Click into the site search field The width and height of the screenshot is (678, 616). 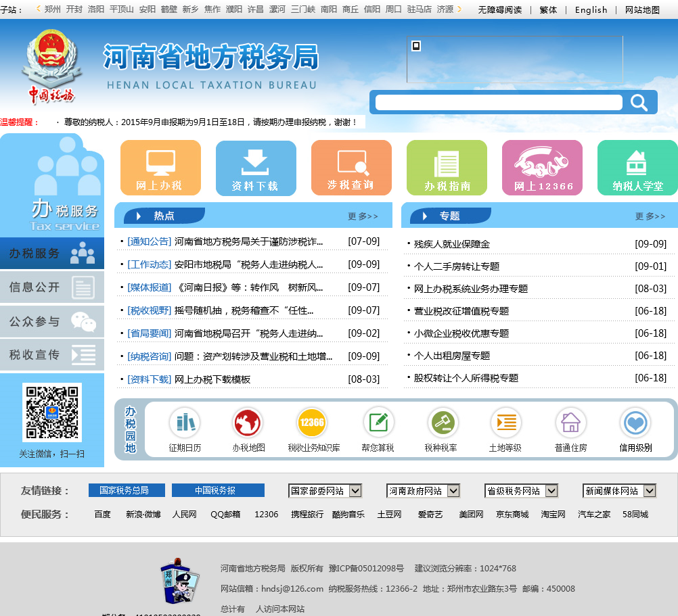pyautogui.click(x=499, y=102)
